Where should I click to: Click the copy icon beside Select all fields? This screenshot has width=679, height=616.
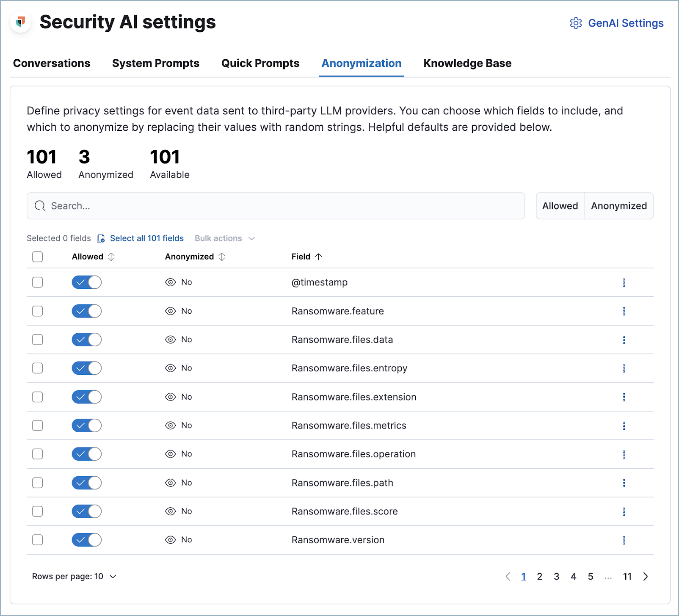pyautogui.click(x=100, y=238)
